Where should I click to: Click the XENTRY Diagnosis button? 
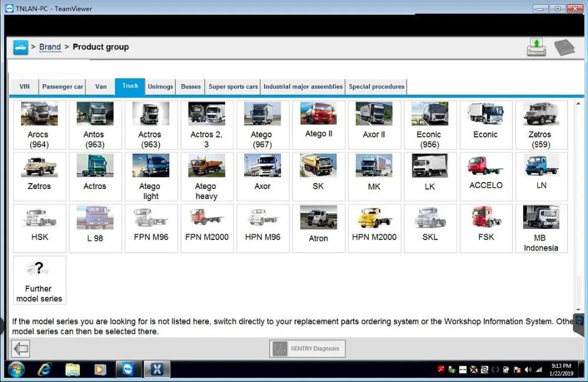pos(308,348)
